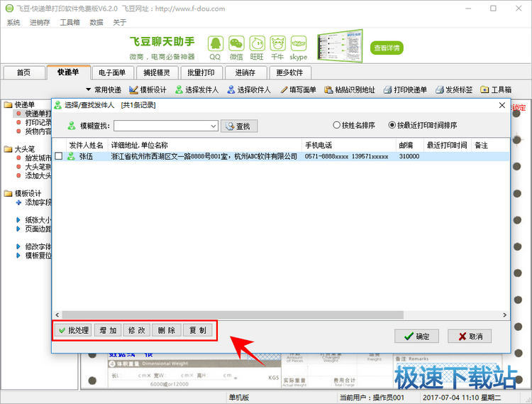Close the 选择/查找发件人 dialog

(502, 105)
